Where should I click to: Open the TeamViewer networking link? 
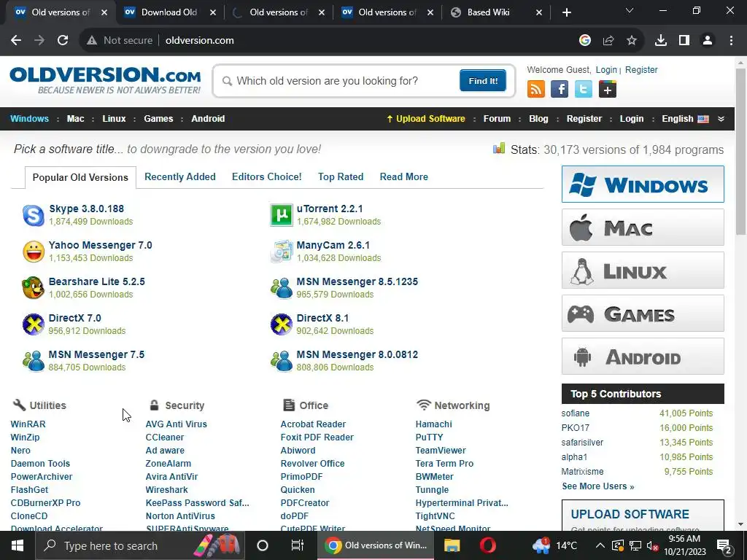441,451
